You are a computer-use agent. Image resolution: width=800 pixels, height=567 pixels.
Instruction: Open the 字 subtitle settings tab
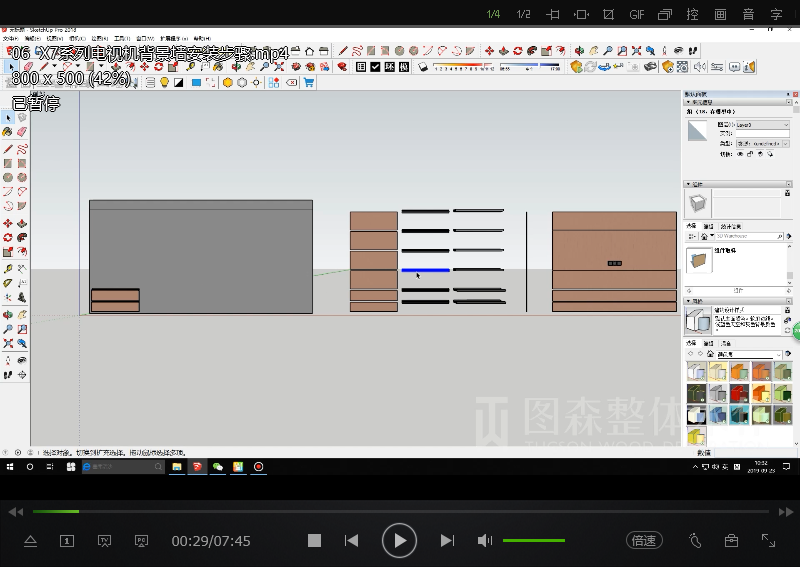point(776,14)
